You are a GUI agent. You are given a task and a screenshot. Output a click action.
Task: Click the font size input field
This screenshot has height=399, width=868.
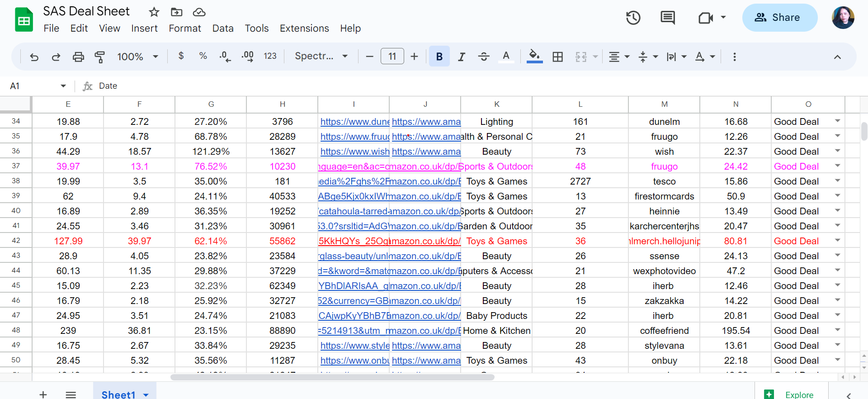[x=392, y=57]
